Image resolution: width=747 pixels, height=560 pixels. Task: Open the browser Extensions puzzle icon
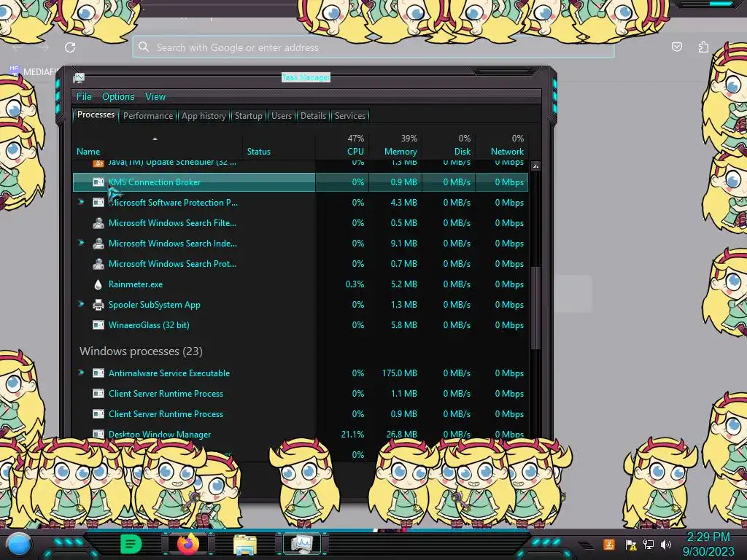[x=703, y=47]
